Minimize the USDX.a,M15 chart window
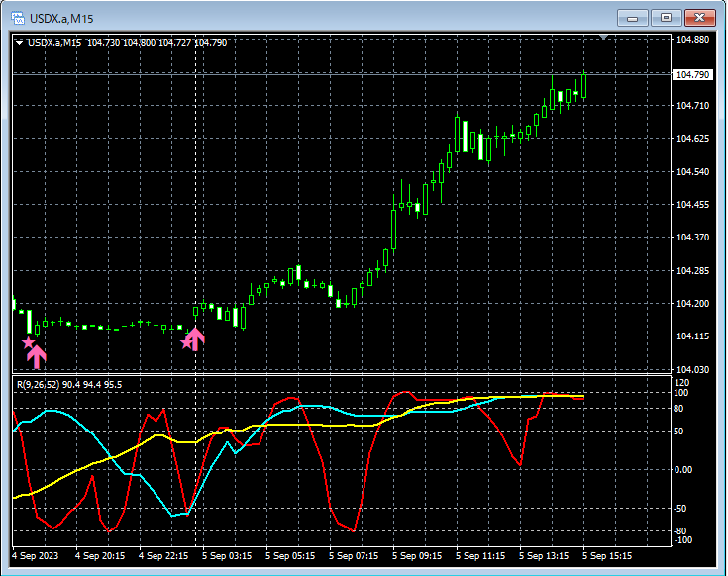This screenshot has height=576, width=728. 632,18
